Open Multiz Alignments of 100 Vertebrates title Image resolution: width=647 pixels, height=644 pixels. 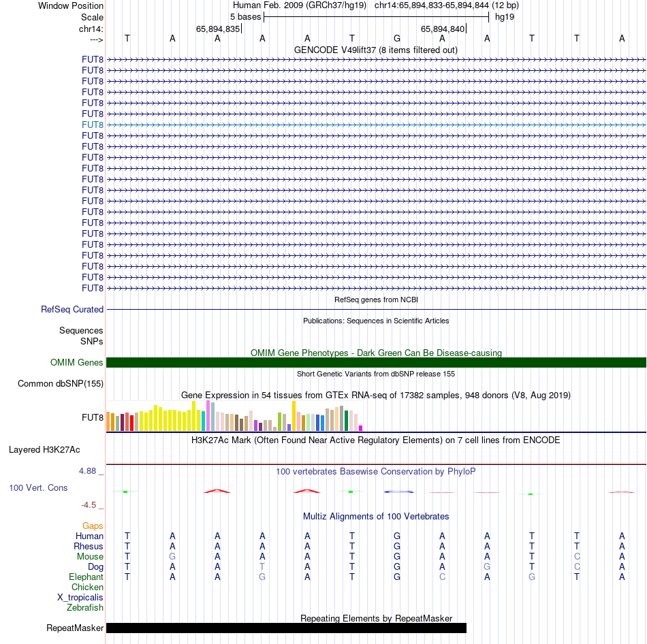pos(376,516)
